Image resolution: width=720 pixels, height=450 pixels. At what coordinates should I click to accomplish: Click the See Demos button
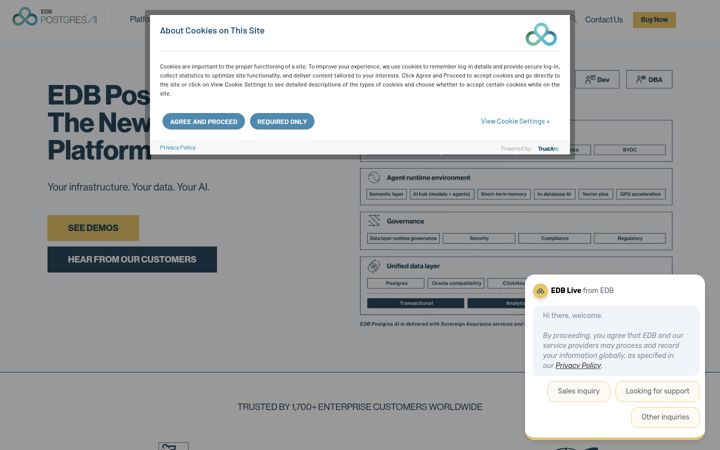[x=93, y=228]
